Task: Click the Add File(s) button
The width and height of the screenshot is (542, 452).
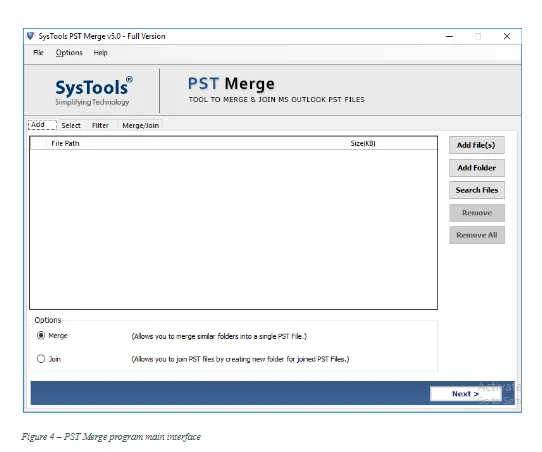Action: click(477, 145)
